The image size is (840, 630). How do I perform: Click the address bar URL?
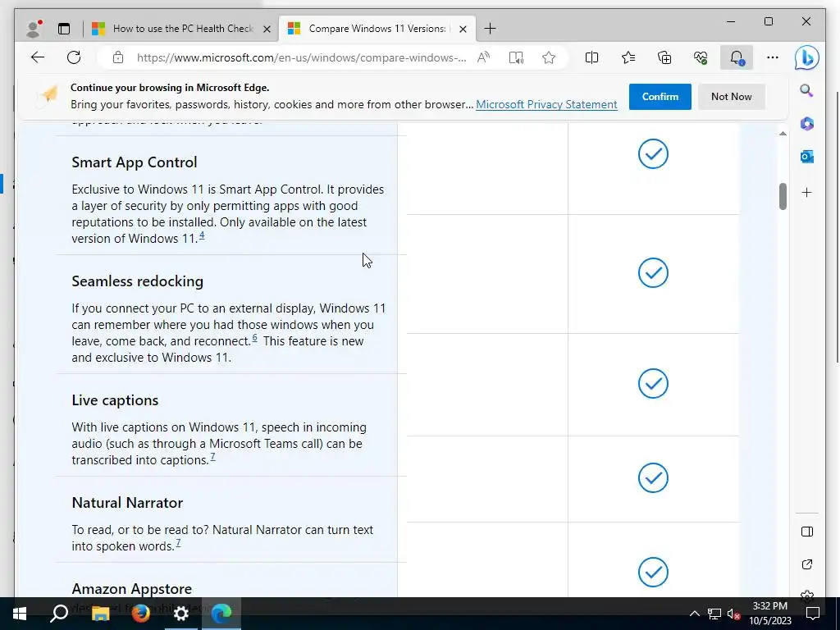(301, 57)
